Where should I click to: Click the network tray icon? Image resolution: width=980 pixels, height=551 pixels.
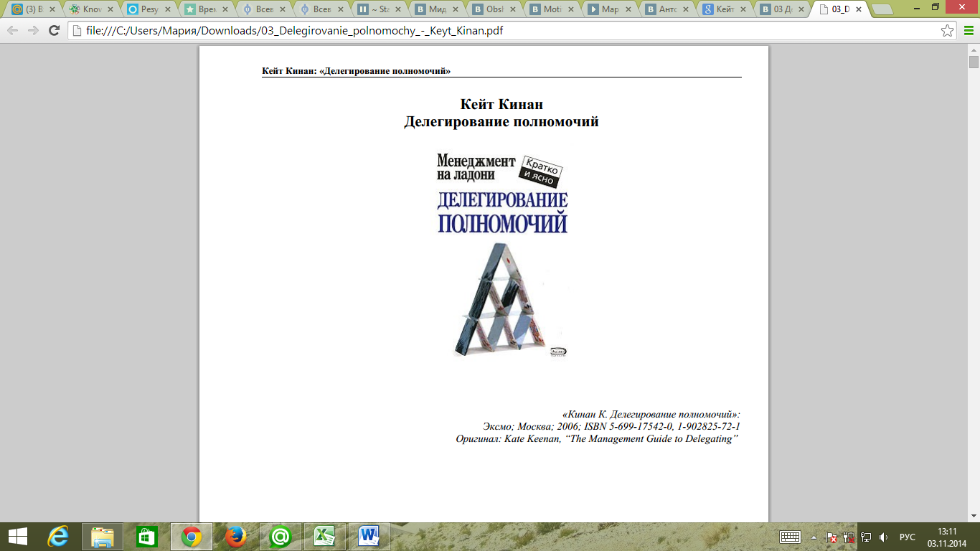click(x=867, y=537)
